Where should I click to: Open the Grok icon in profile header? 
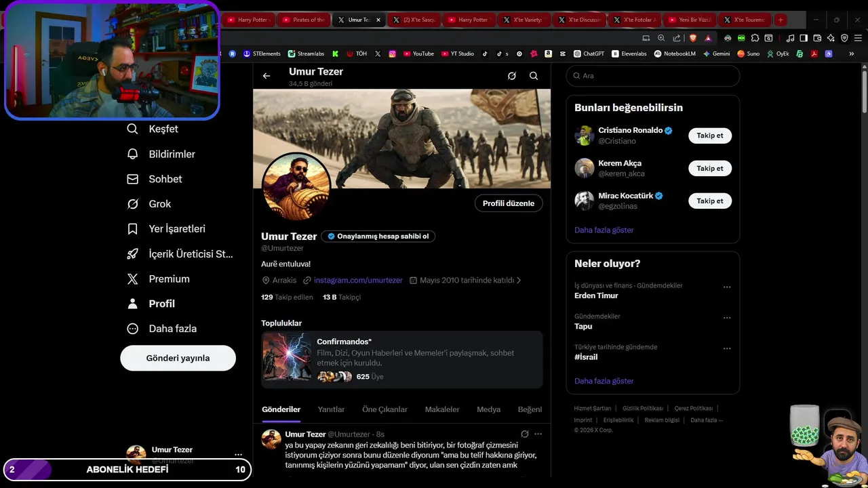point(512,76)
